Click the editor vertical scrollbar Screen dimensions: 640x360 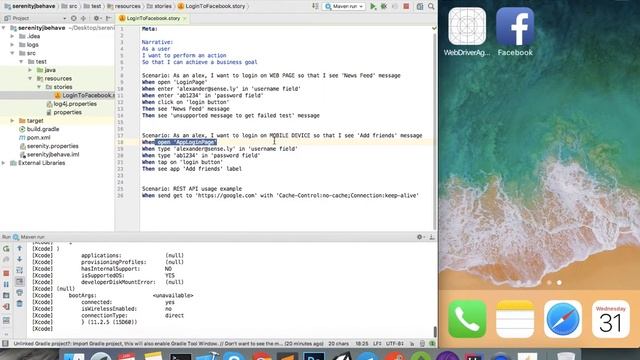(x=434, y=131)
